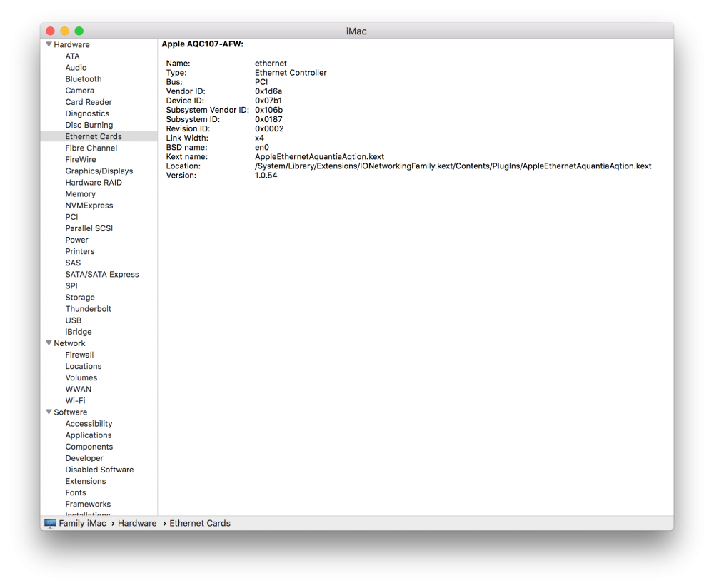Select SATA/SATA Express entry
Image resolution: width=714 pixels, height=588 pixels.
[102, 275]
